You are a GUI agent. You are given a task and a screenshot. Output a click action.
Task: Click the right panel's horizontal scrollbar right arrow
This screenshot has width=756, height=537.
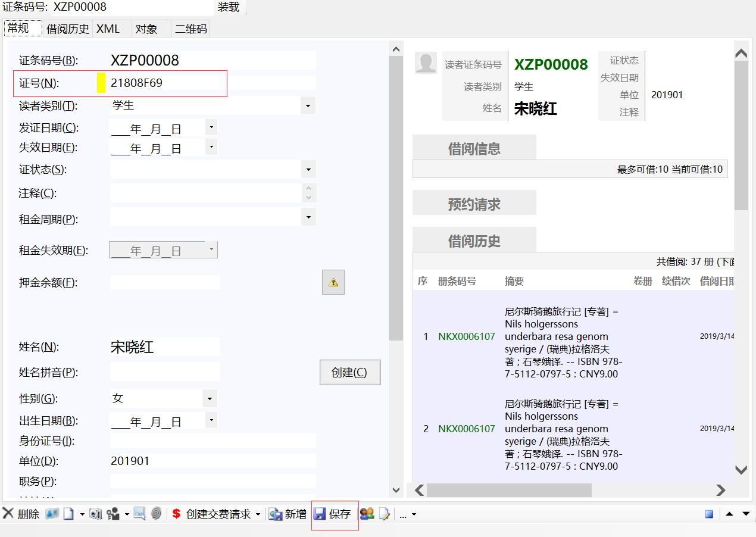point(721,490)
